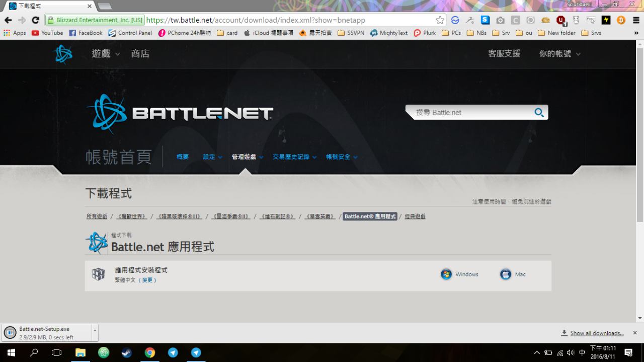Show more bookmarks with the double chevron
This screenshot has width=644, height=362.
[636, 33]
